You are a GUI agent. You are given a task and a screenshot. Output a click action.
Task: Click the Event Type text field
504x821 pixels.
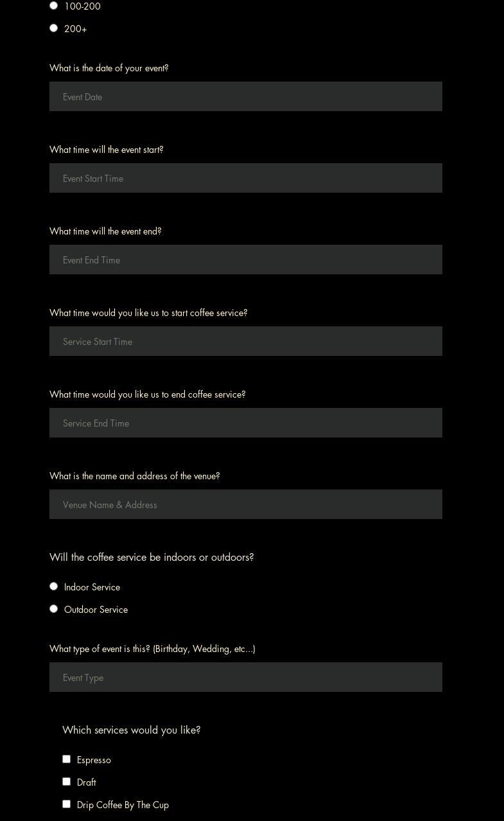[245, 677]
